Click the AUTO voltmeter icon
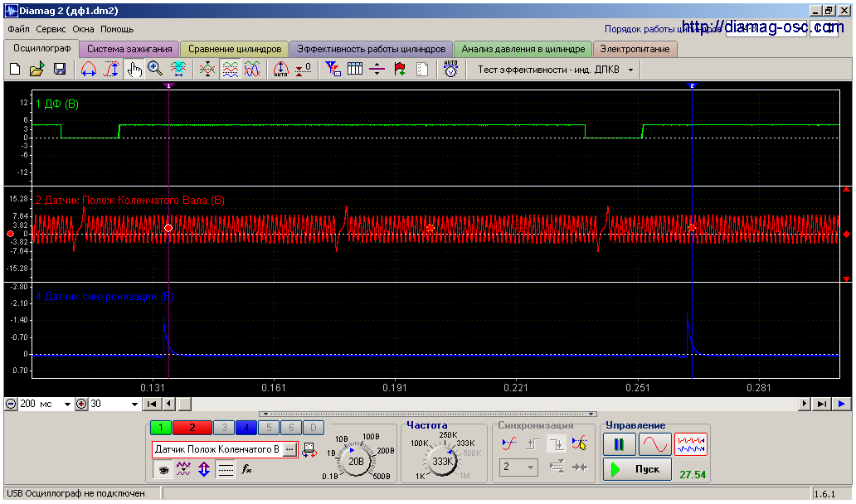The height and width of the screenshot is (504, 856). [450, 70]
